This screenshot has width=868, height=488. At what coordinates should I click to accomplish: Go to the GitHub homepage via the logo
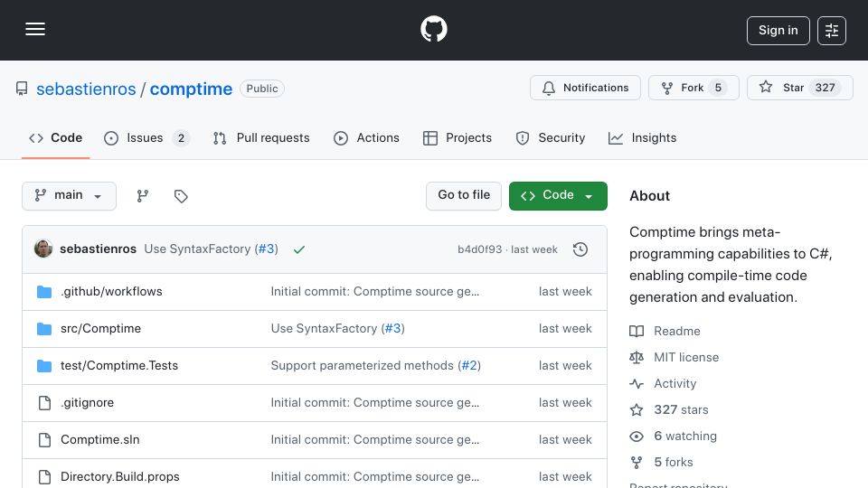click(433, 29)
